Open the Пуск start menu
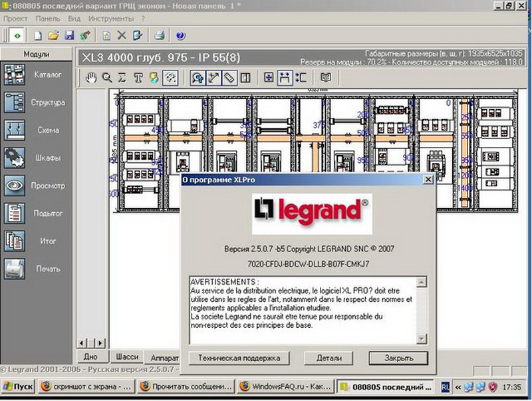The height and width of the screenshot is (401, 532). [x=18, y=386]
